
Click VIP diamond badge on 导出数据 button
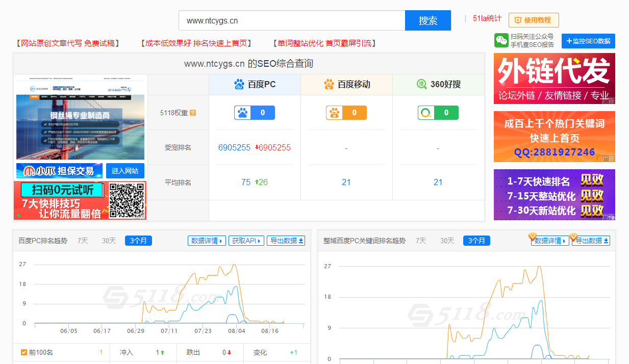[573, 237]
